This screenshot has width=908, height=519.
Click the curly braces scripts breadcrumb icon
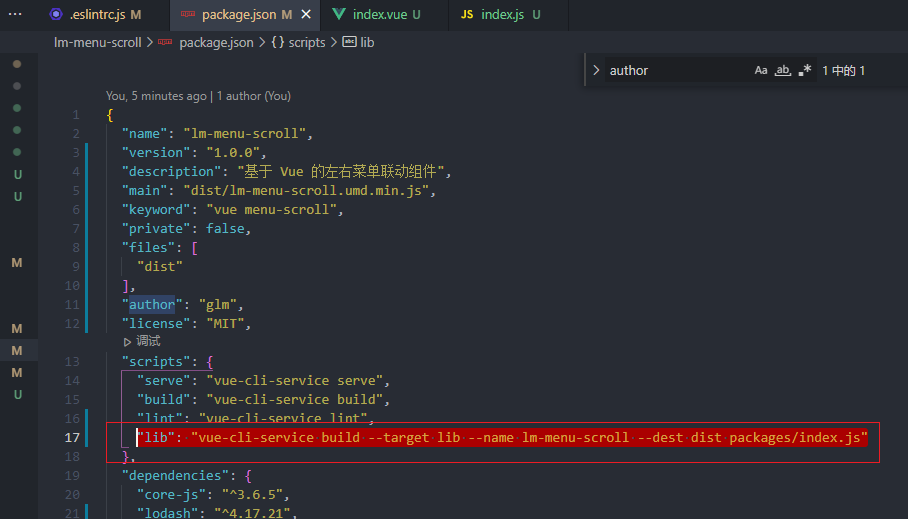[277, 42]
